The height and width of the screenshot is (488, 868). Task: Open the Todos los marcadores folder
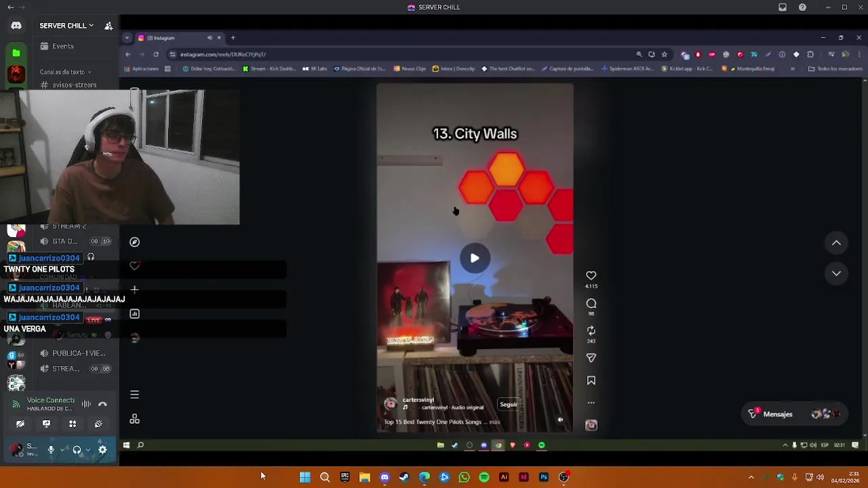tap(835, 68)
